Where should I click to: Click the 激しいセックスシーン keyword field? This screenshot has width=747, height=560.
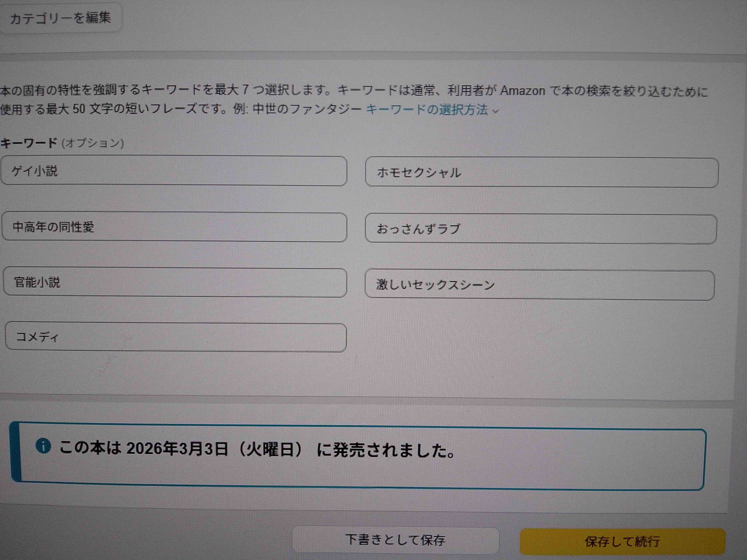[540, 285]
